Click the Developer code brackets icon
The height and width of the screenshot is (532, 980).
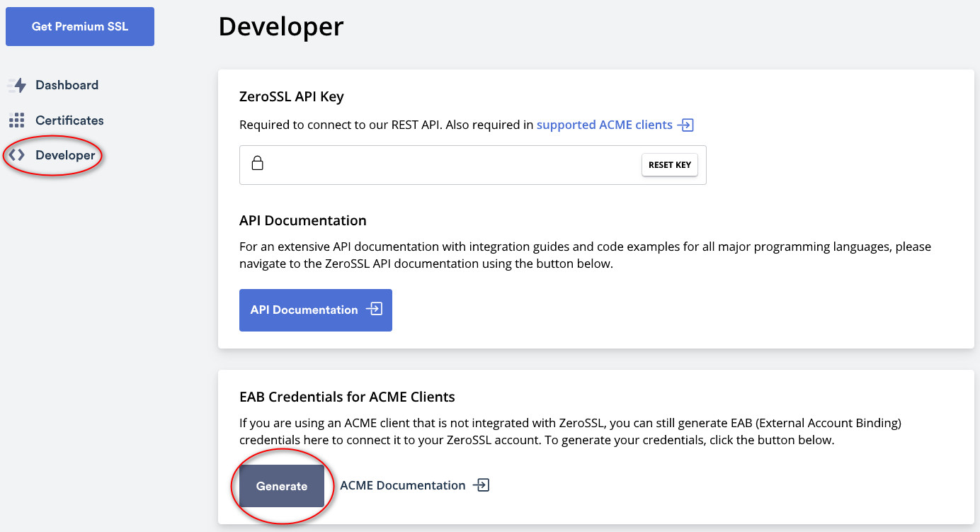pos(16,155)
